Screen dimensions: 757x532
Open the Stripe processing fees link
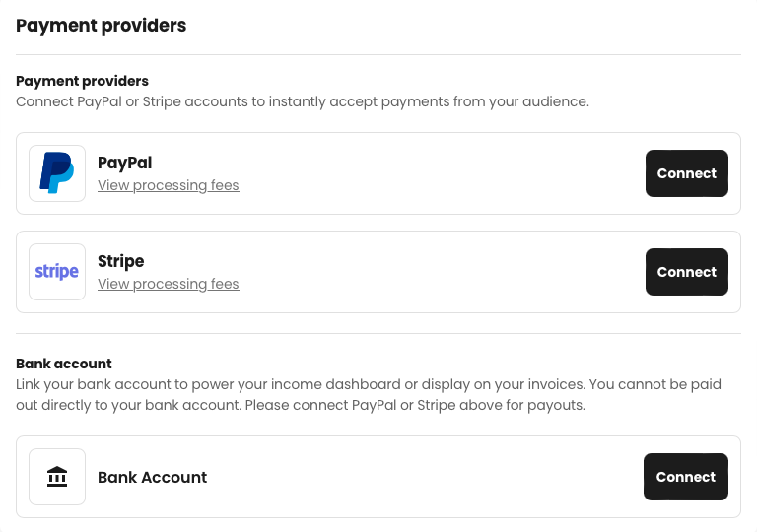point(168,284)
